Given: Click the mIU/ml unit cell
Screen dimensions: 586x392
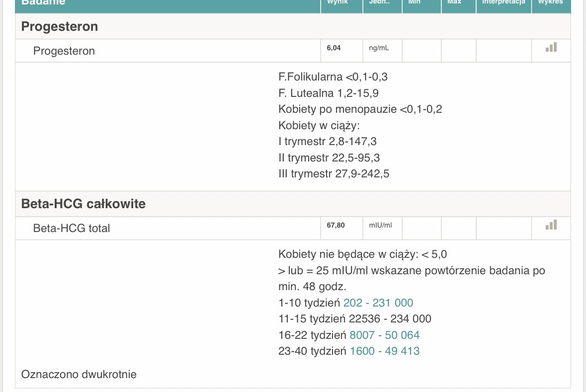Looking at the screenshot, I should [380, 225].
